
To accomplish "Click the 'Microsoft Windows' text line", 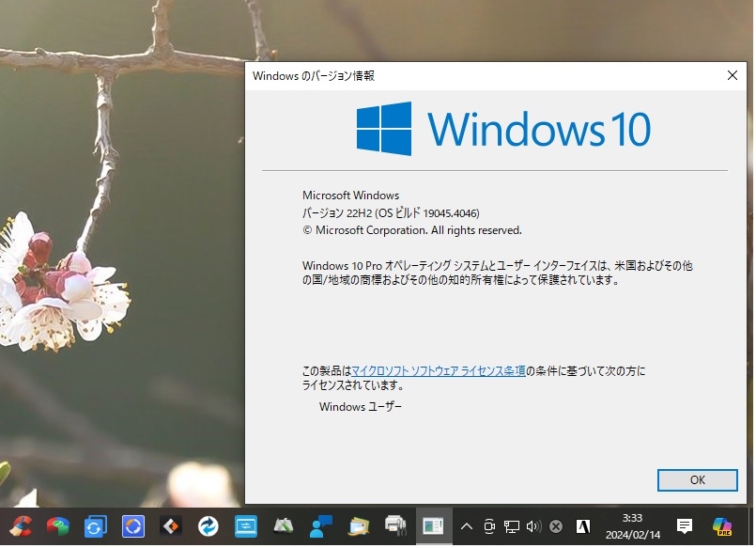I will pyautogui.click(x=351, y=196).
